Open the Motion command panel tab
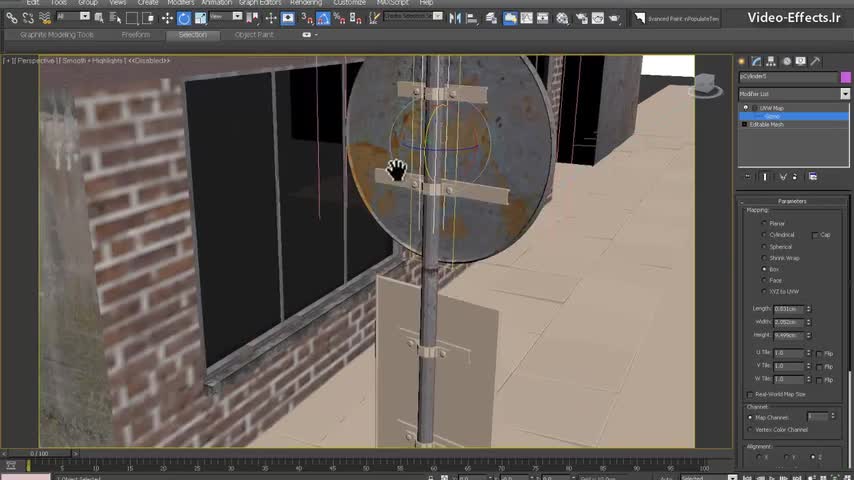 (x=786, y=61)
